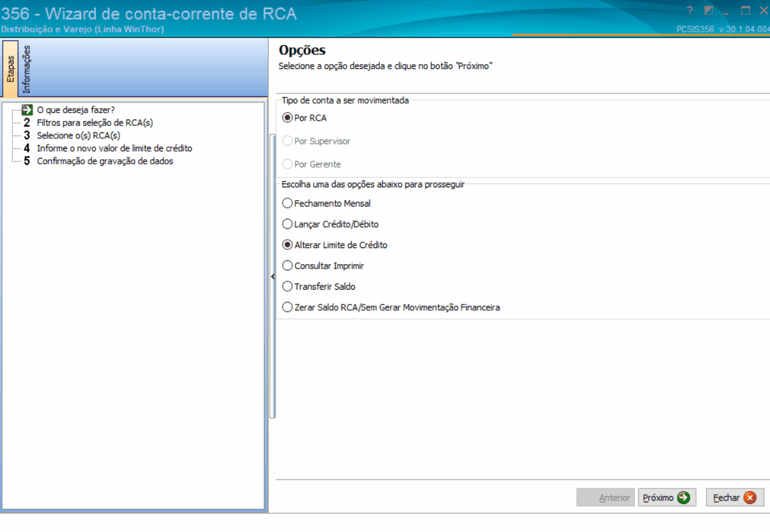
Task: Click 'Escolha uma das opções abaixo' label
Action: [373, 184]
